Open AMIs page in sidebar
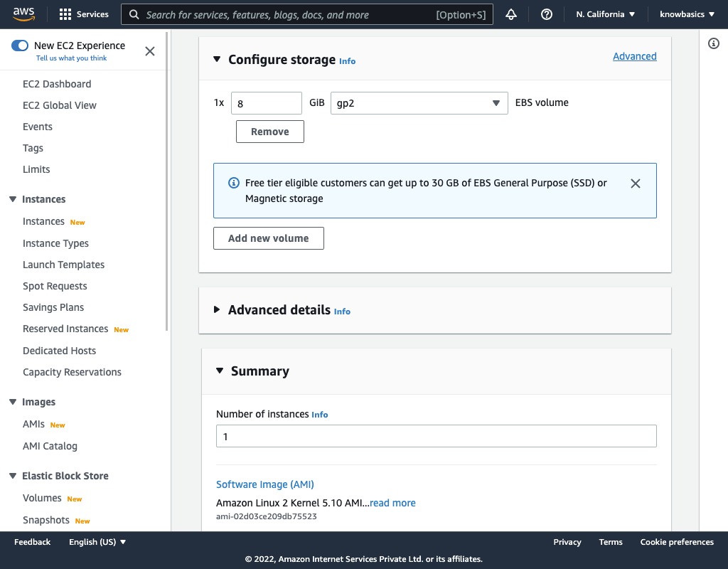This screenshot has width=728, height=569. [34, 424]
